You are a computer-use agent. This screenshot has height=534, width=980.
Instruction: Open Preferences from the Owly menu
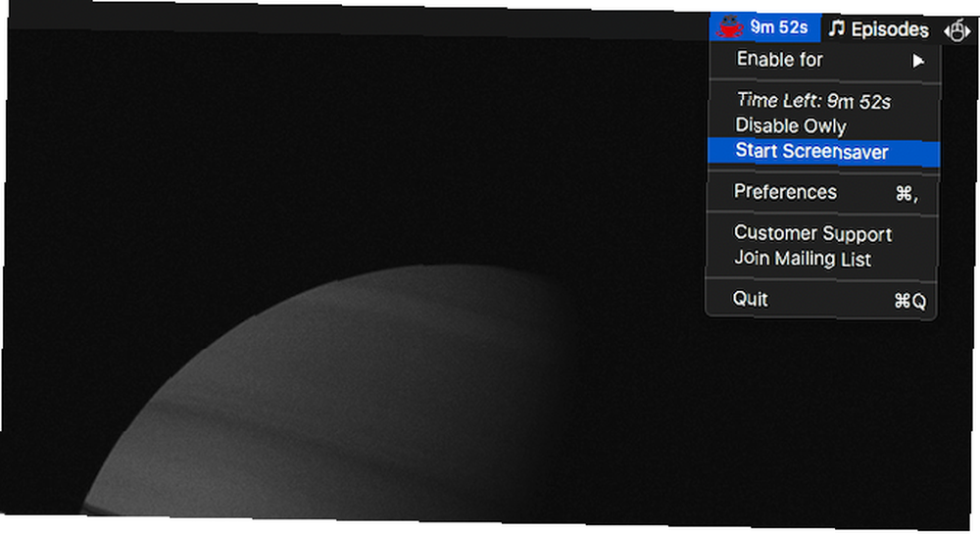822,192
